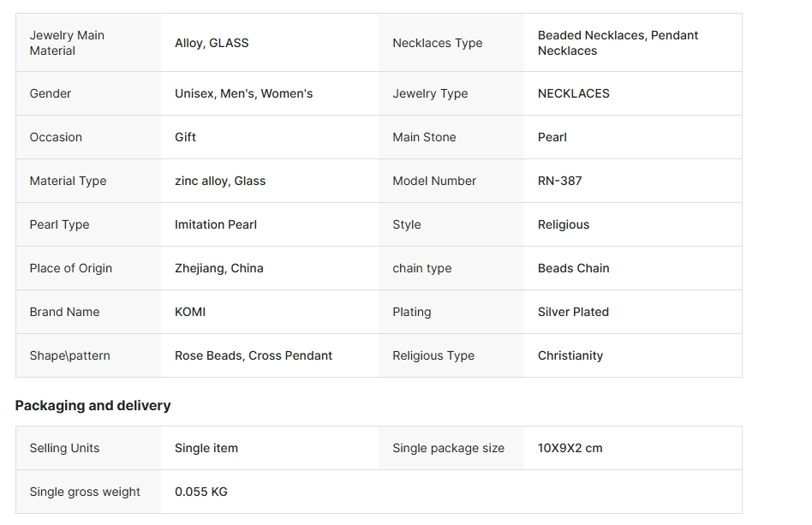Click the 'NECKLACES' jewelry type value
Viewport: 812px width, 525px height.
pos(573,93)
